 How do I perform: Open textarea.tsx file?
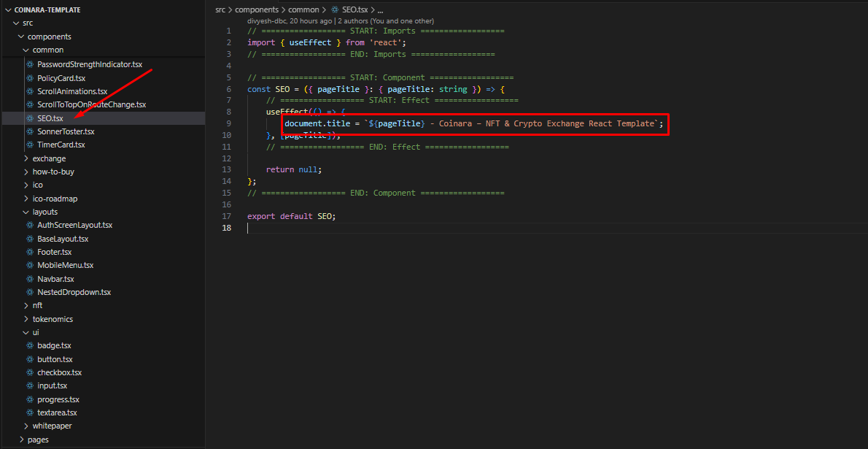tap(57, 413)
